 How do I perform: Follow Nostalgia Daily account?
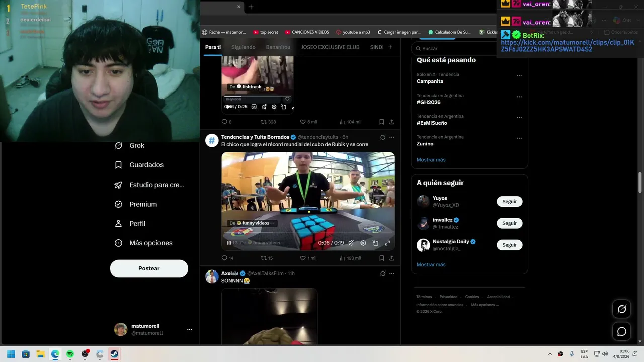(x=510, y=245)
